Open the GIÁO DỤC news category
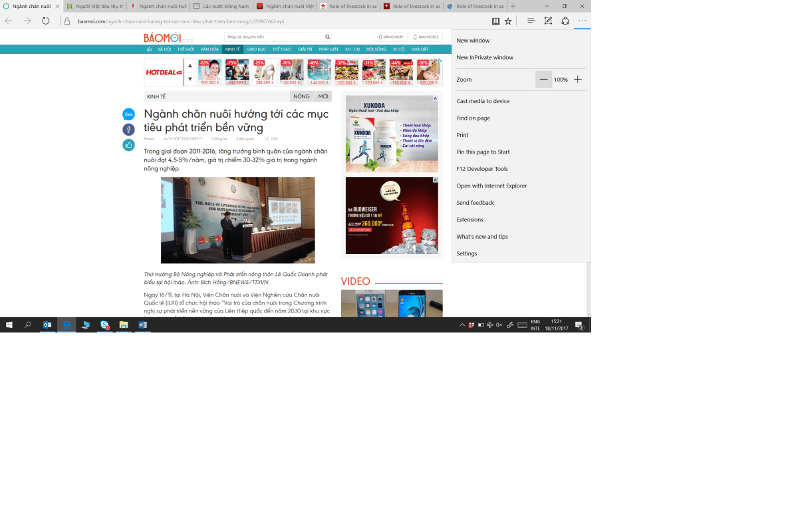Viewport: 798px width, 532px height. [256, 49]
